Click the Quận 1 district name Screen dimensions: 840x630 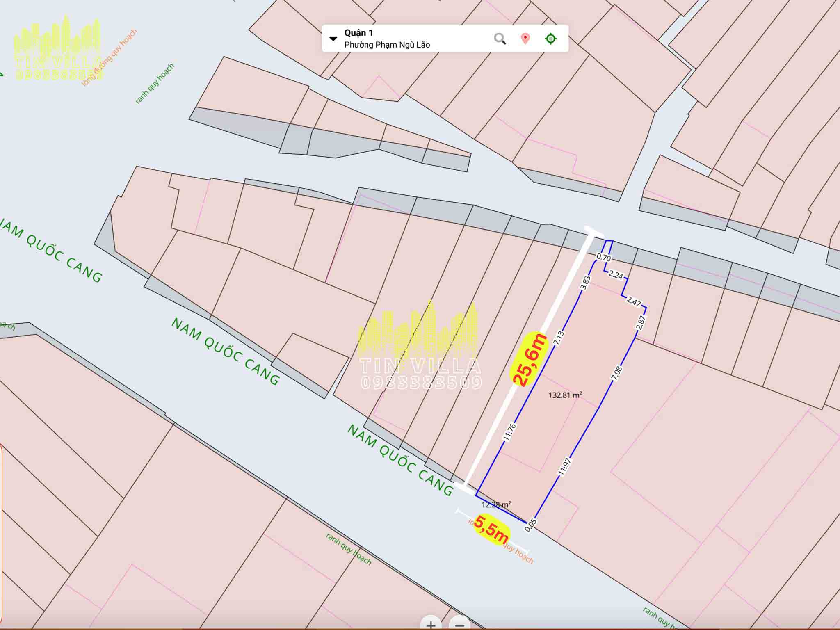click(x=358, y=33)
